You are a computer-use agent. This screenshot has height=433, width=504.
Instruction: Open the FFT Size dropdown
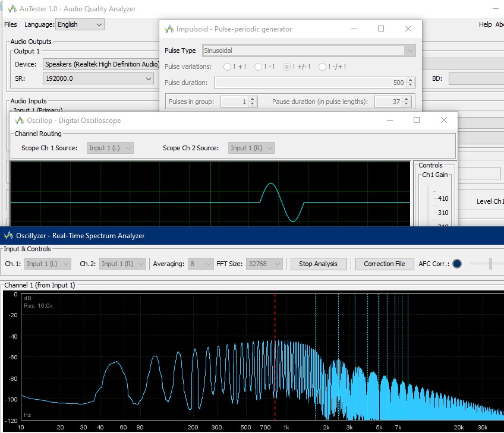[x=264, y=264]
